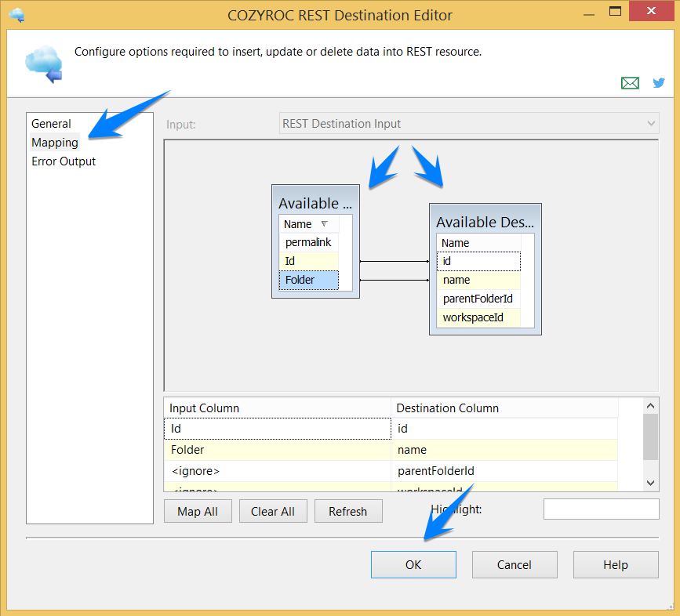The height and width of the screenshot is (616, 680).
Task: Select the General page
Action: [x=51, y=124]
